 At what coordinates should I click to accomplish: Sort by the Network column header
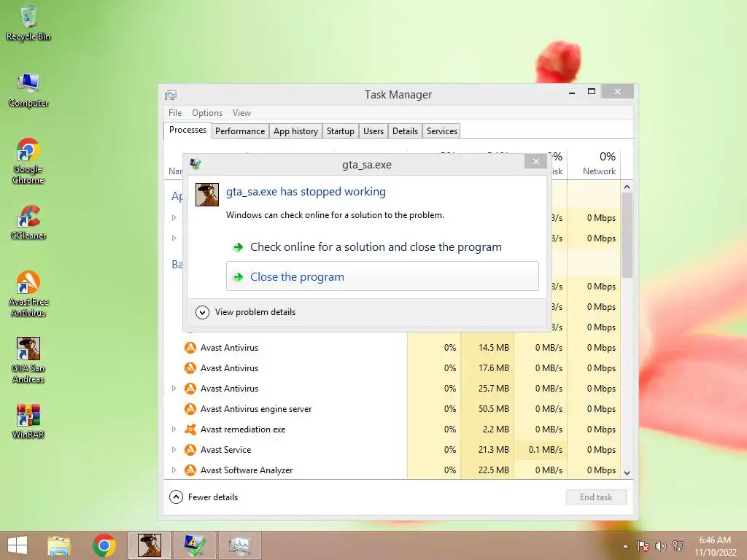595,164
